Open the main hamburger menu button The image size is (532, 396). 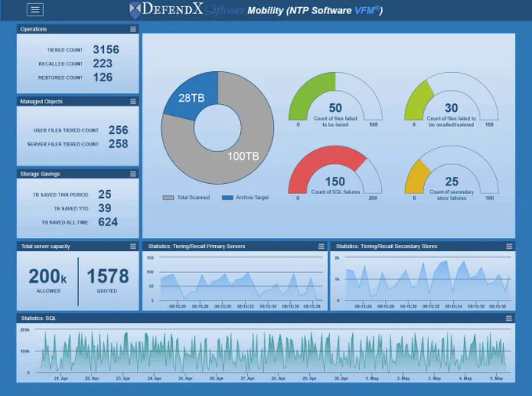coord(35,9)
